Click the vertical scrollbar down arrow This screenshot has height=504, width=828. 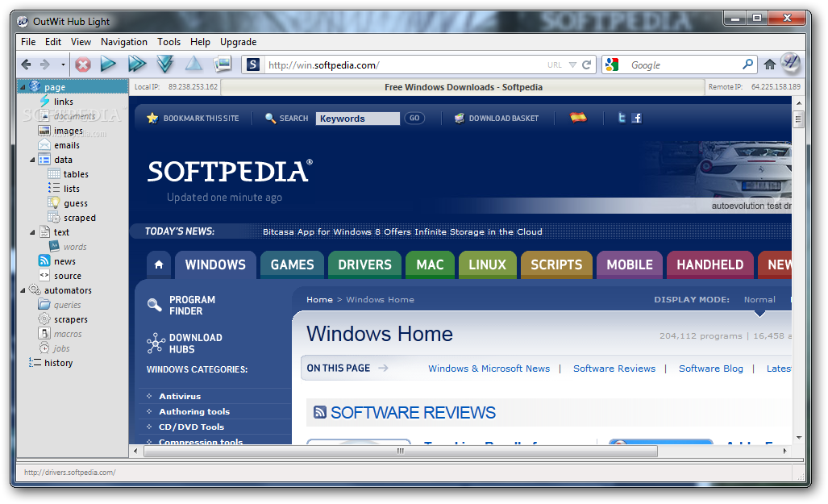(x=799, y=437)
